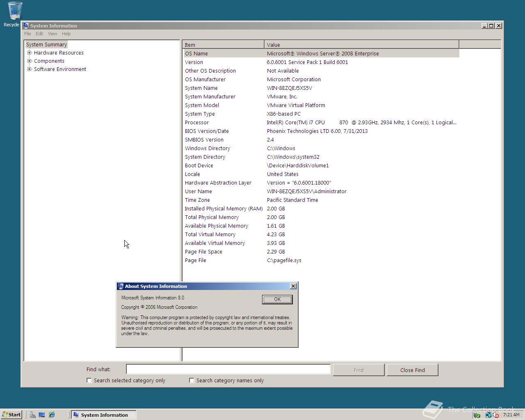Screen dimensions: 525x420
Task: Click the Item column header
Action: [x=224, y=45]
